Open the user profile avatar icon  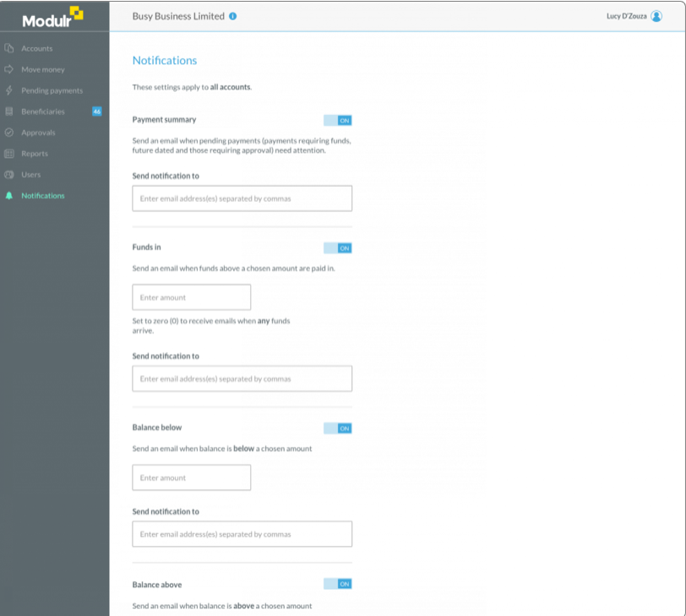tap(656, 16)
